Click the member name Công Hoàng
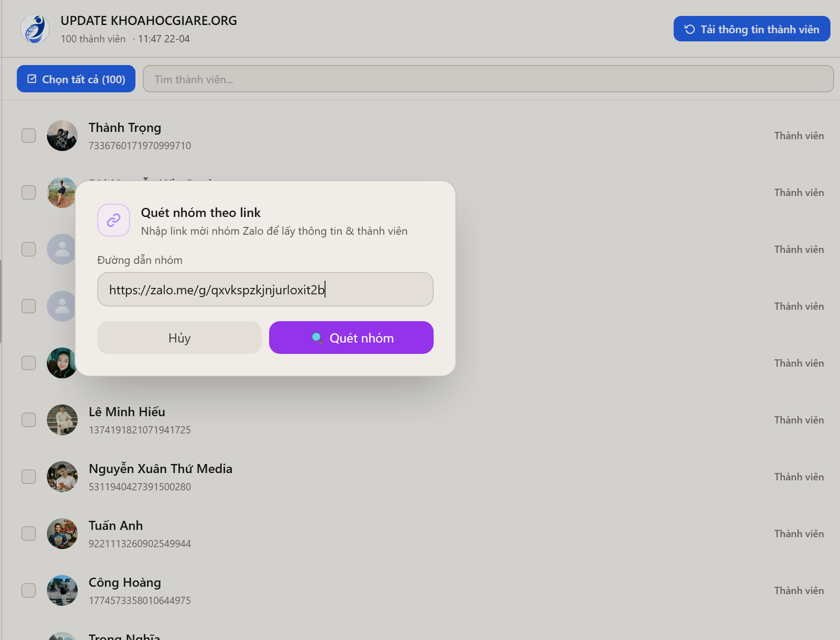840x640 pixels. (125, 583)
